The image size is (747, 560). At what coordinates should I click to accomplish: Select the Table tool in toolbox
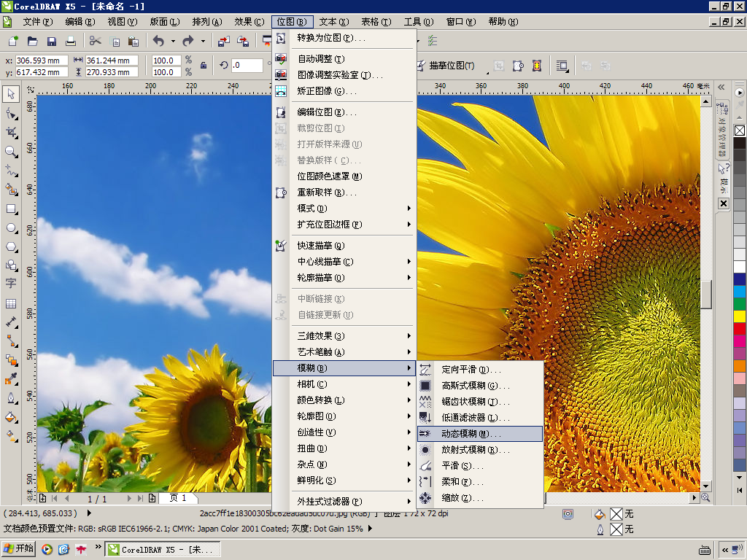(11, 303)
